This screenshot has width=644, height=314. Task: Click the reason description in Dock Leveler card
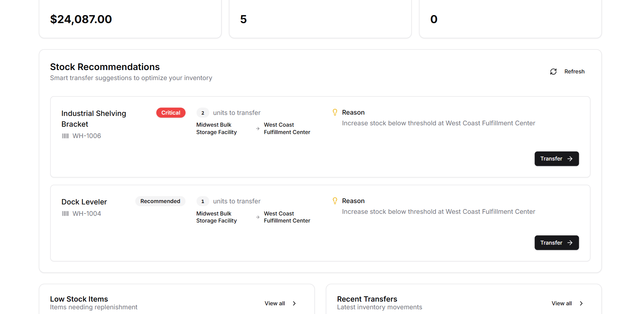(439, 211)
